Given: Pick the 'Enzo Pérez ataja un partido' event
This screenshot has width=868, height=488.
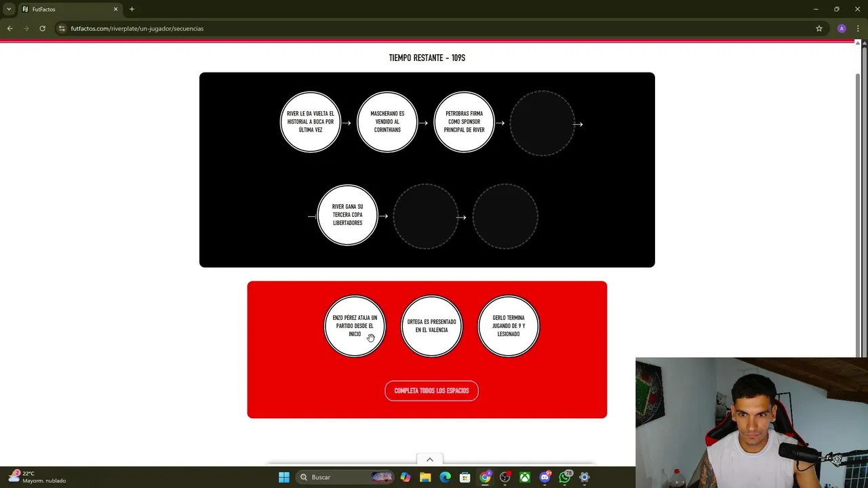Looking at the screenshot, I should [355, 326].
